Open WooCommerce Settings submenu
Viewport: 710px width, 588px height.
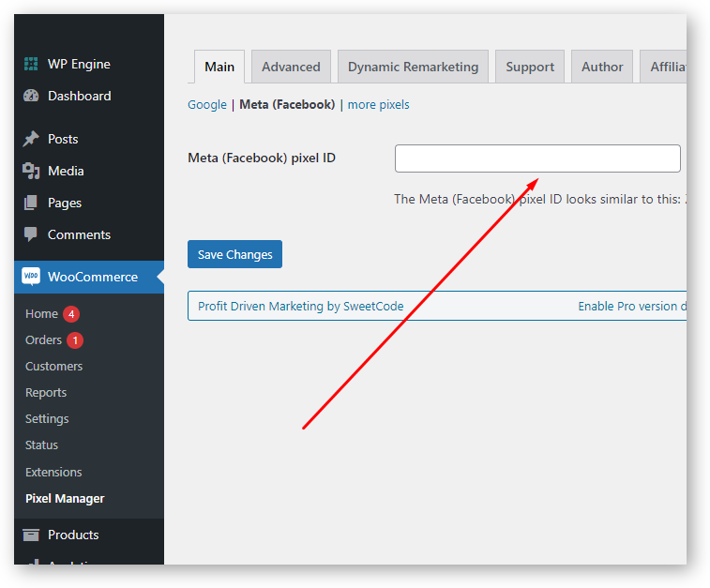click(47, 418)
